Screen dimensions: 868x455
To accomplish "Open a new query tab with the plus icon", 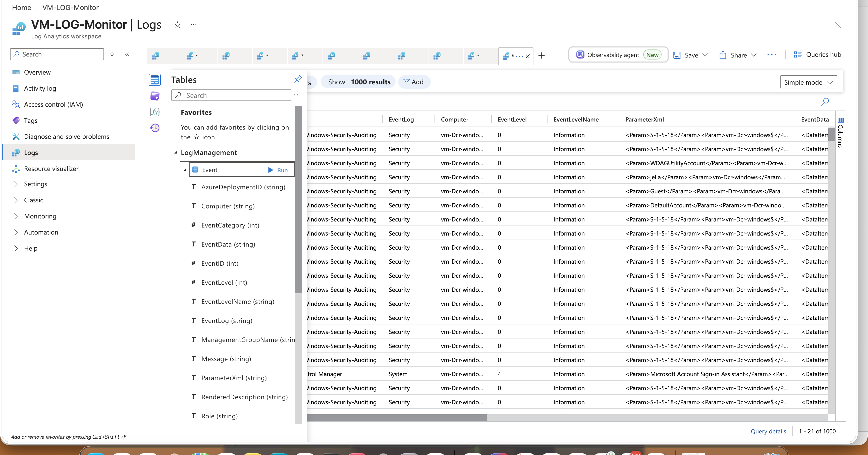I will (x=541, y=55).
